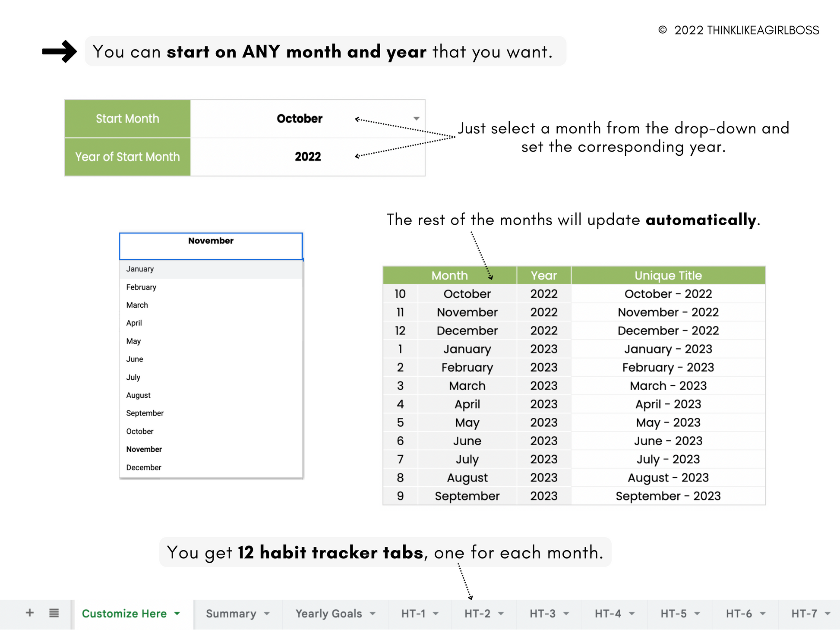Expand Customize Here tab menu arrow
This screenshot has height=630, width=840.
click(177, 614)
